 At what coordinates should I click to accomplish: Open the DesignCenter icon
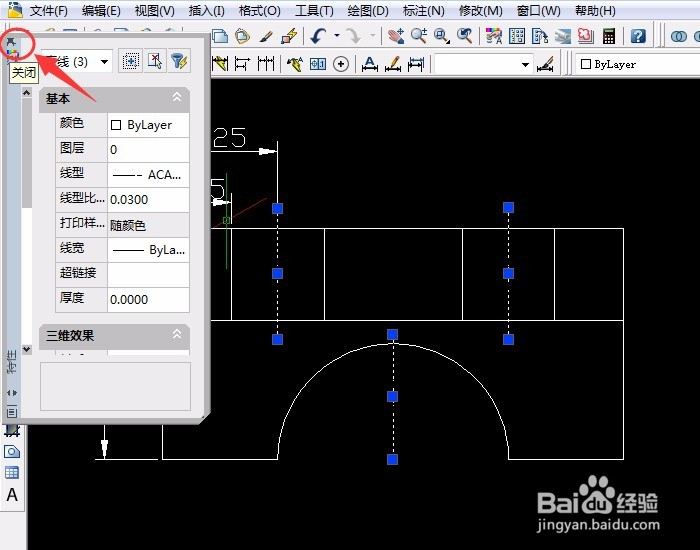(x=517, y=36)
